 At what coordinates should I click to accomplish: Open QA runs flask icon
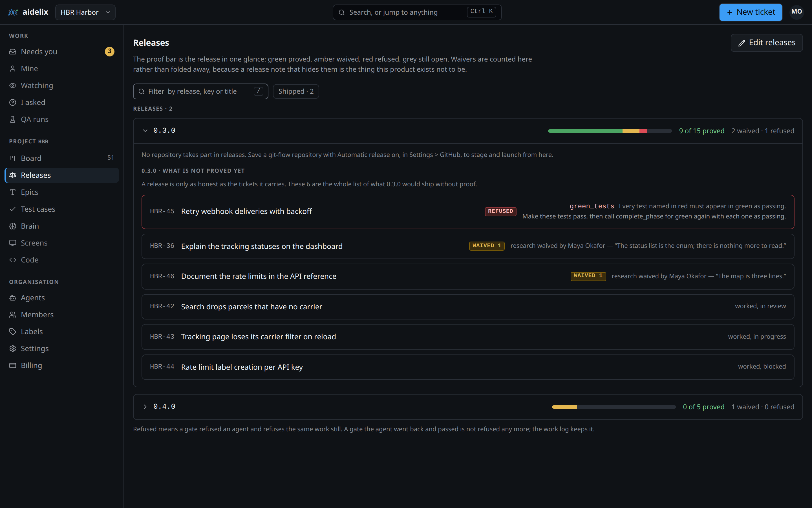point(13,119)
